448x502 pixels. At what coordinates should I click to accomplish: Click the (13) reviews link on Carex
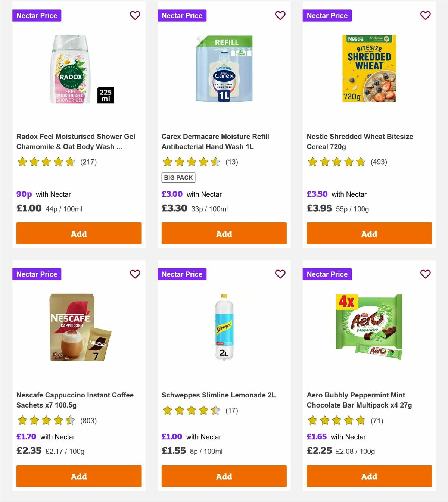click(x=231, y=162)
